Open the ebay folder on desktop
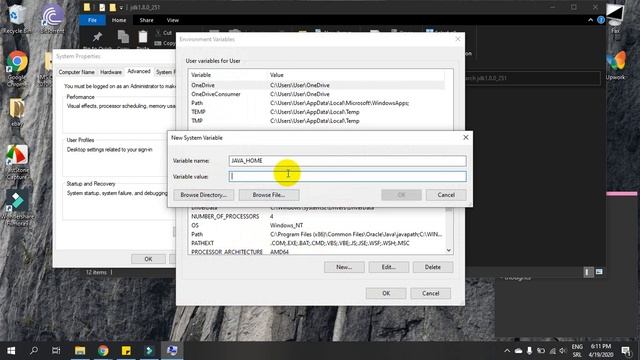The image size is (640, 360). point(17,112)
